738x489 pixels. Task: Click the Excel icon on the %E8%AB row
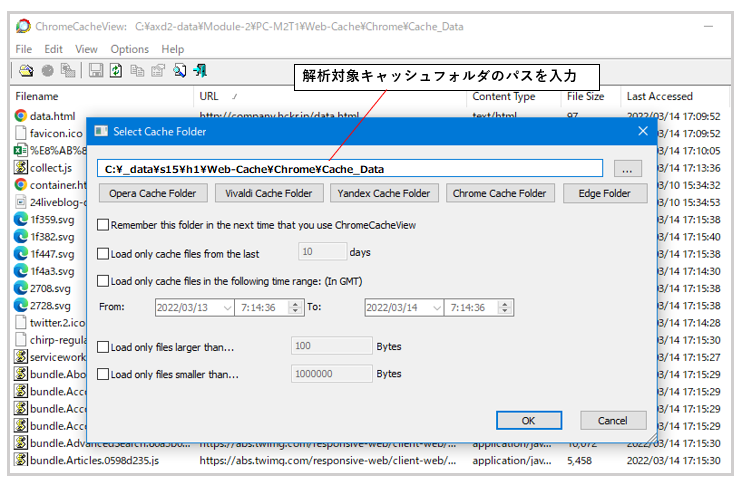click(20, 150)
